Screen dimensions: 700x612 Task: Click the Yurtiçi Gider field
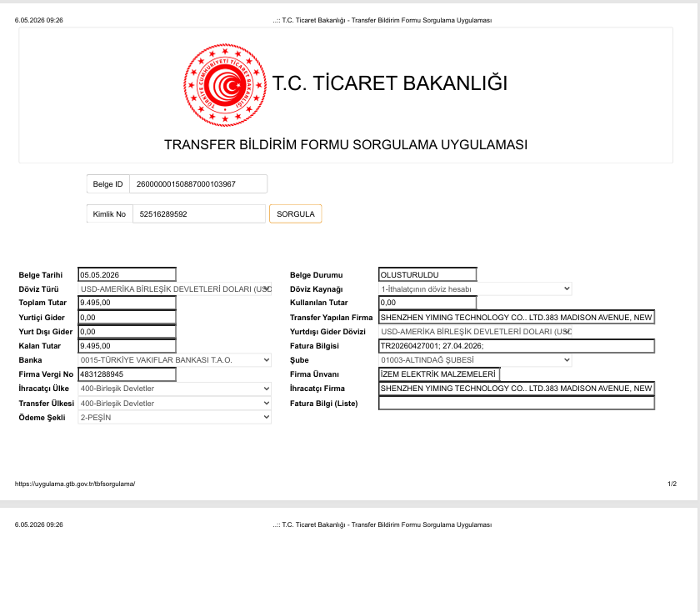(127, 318)
